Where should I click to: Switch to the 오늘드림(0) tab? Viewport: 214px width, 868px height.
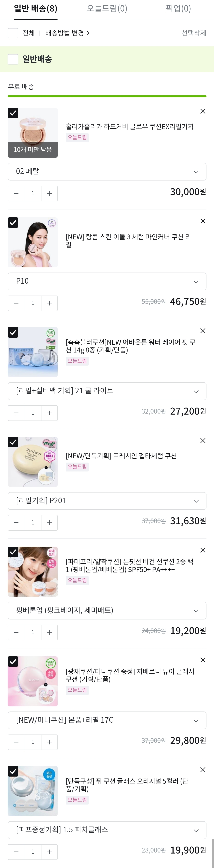[107, 9]
